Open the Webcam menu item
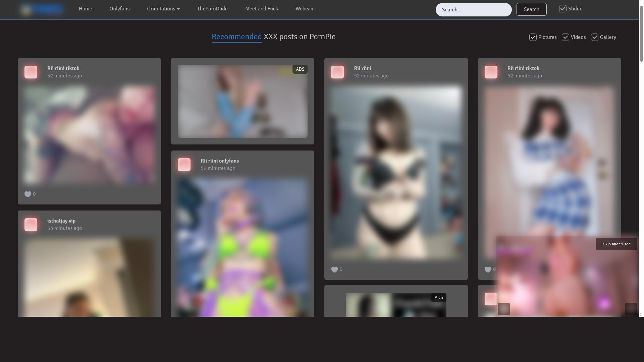The width and height of the screenshot is (644, 362). (305, 9)
